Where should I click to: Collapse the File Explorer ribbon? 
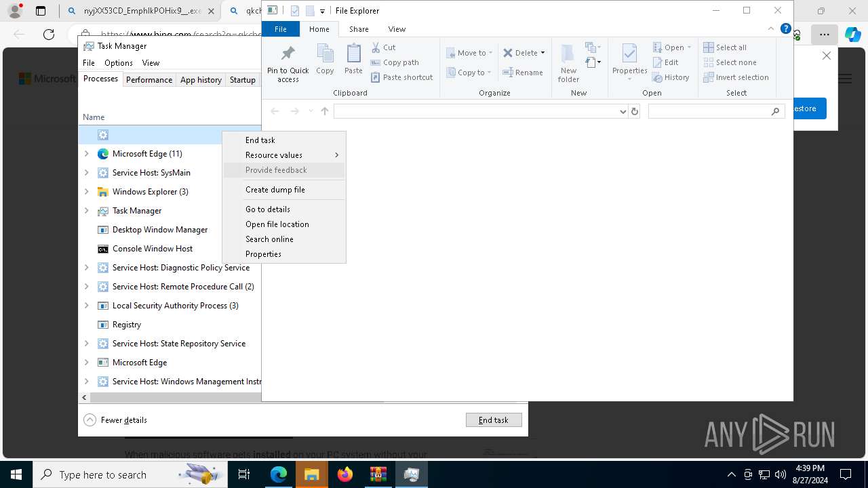tap(771, 28)
